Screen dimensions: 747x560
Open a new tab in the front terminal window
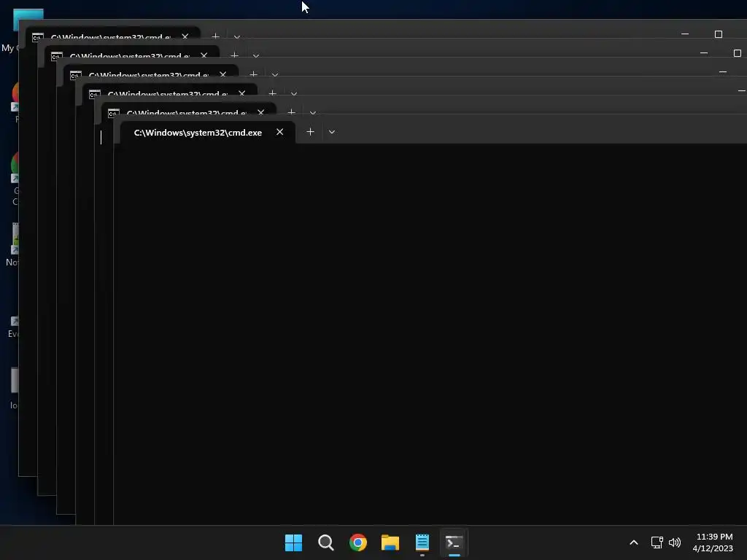click(310, 132)
